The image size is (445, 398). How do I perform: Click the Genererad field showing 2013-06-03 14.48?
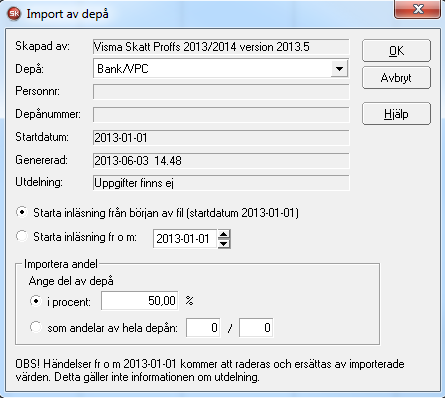tap(221, 161)
